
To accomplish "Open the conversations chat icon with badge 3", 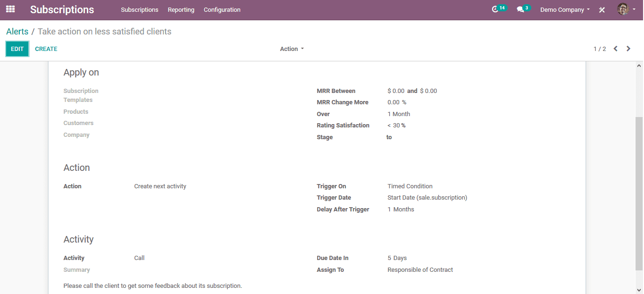I will pos(523,9).
